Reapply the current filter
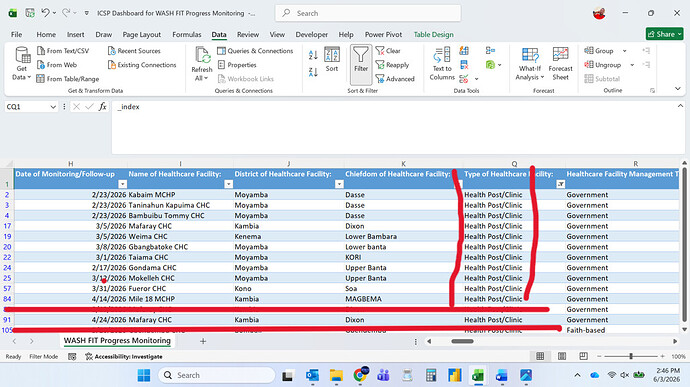 click(392, 65)
